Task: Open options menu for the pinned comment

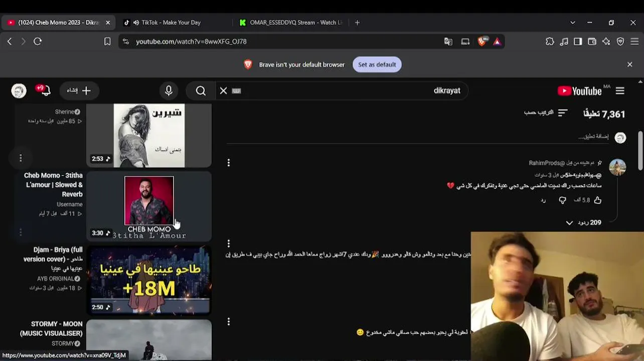Action: (x=229, y=163)
